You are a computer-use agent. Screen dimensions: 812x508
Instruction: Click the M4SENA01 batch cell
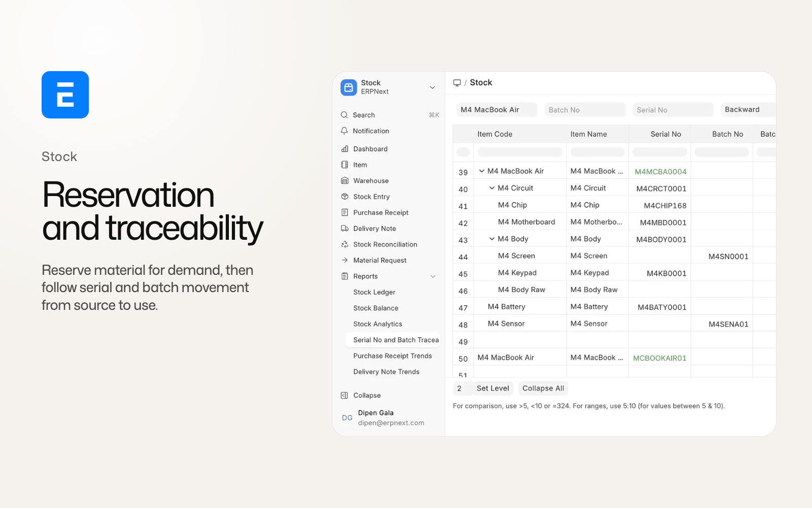point(722,324)
